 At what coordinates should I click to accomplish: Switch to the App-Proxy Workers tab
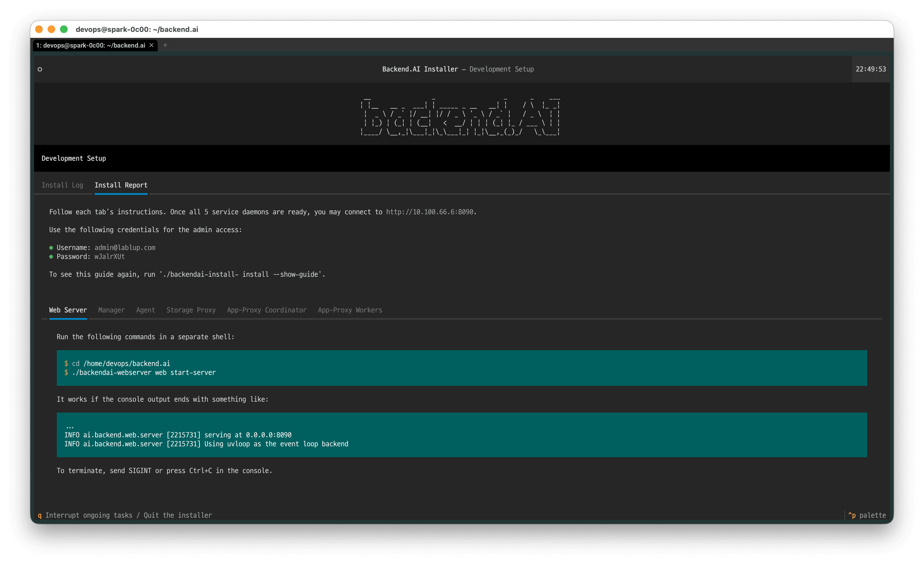(350, 310)
